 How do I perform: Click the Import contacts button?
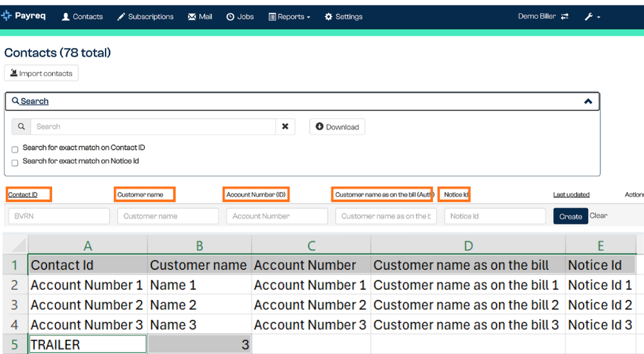pos(41,73)
